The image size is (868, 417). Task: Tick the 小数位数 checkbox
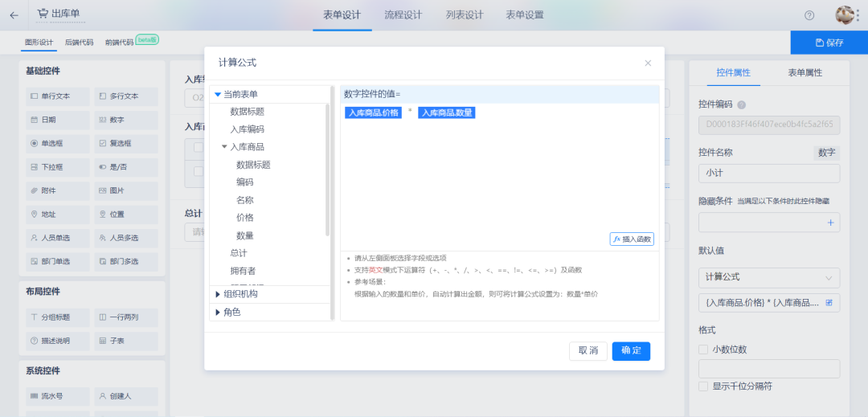(x=703, y=350)
